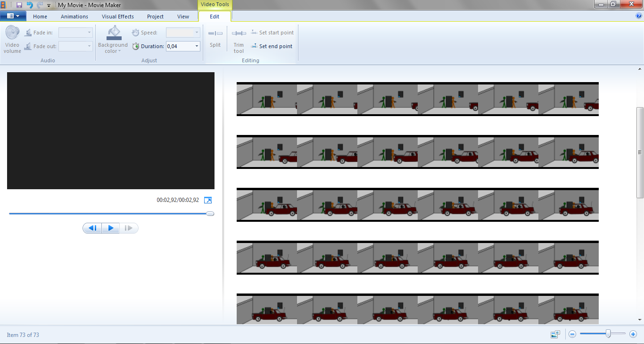Viewport: 644px width, 344px height.
Task: Click the Video Tools contextual tab header
Action: (x=215, y=5)
